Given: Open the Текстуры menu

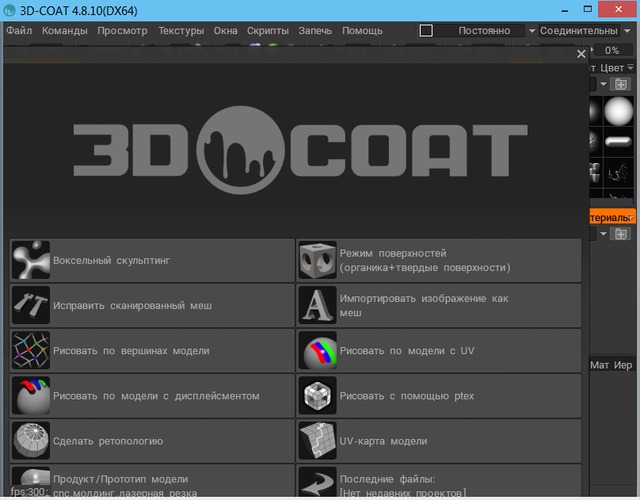Looking at the screenshot, I should pyautogui.click(x=181, y=31).
